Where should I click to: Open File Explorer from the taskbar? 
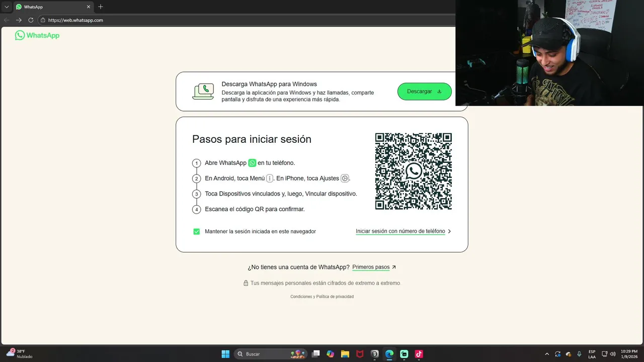(345, 354)
